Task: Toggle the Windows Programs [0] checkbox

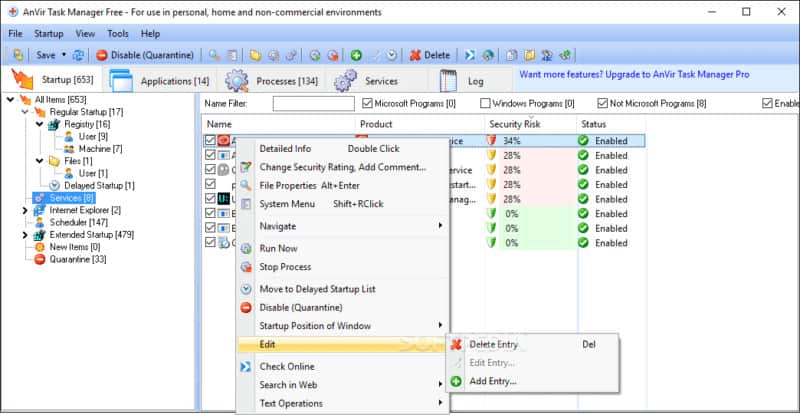Action: pyautogui.click(x=485, y=104)
